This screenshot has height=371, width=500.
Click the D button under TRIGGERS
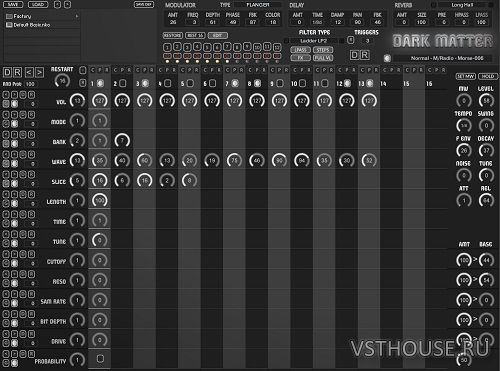pyautogui.click(x=354, y=55)
